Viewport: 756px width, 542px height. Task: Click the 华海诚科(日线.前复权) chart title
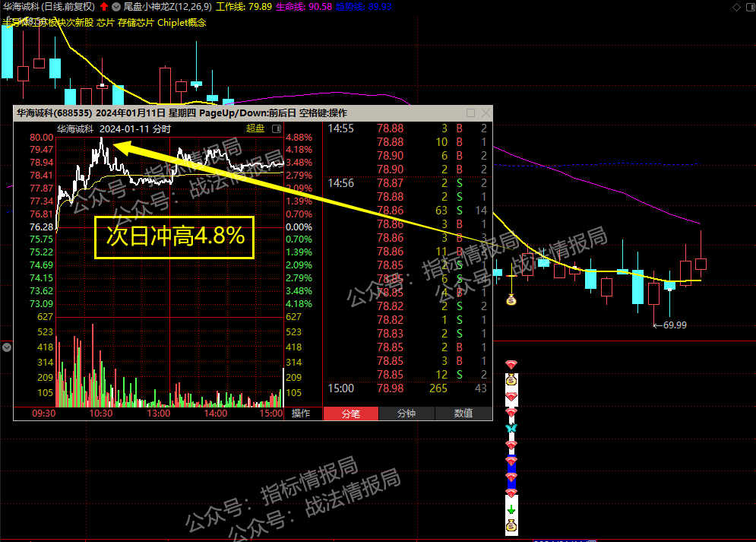click(x=49, y=7)
